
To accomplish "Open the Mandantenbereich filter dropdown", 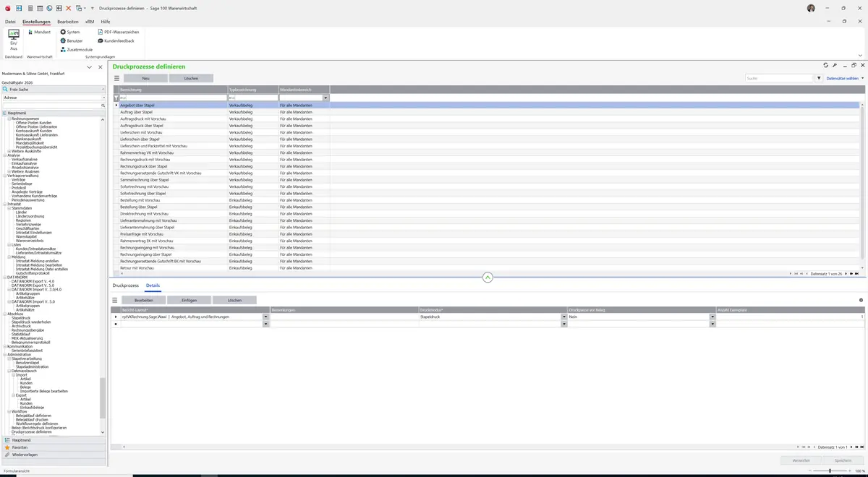I will click(326, 98).
